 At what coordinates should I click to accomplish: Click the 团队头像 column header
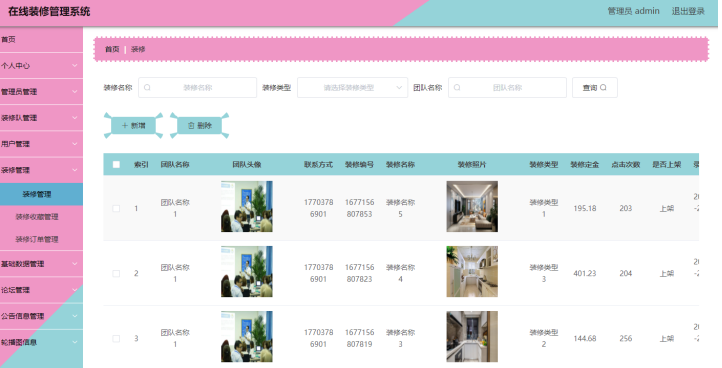(246, 164)
